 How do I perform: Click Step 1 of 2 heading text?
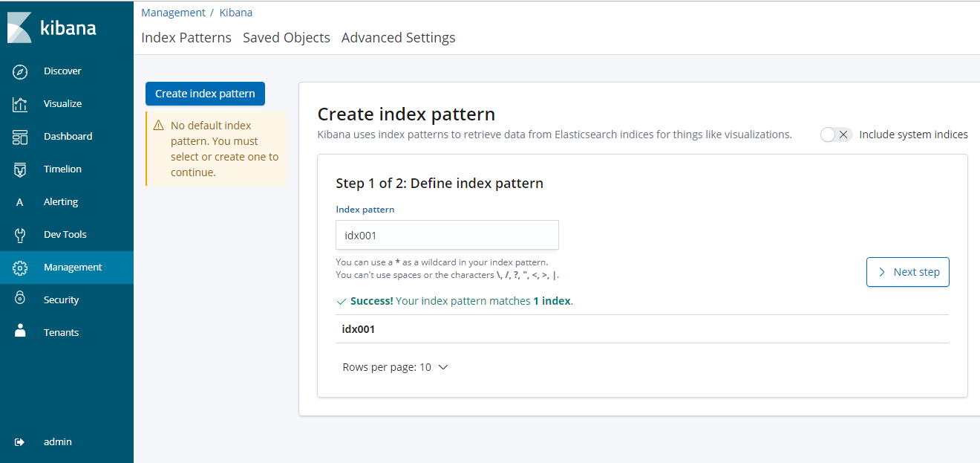(x=440, y=184)
